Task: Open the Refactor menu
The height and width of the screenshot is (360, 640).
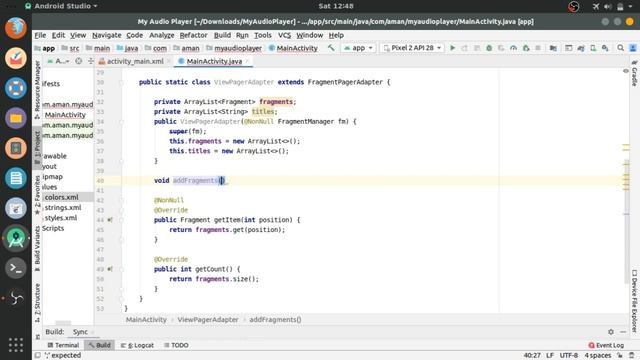Action: pyautogui.click(x=193, y=35)
